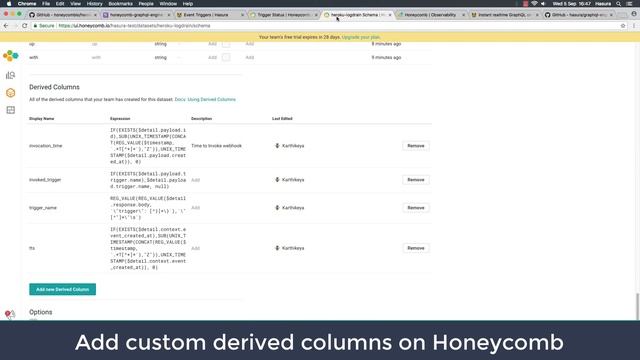Viewport: 640px width, 360px height.
Task: Open macOS Spotlight search icon
Action: tap(618, 4)
